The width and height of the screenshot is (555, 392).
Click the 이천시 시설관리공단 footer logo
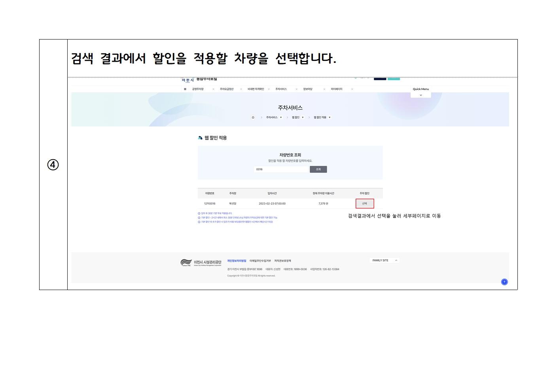[x=201, y=263]
